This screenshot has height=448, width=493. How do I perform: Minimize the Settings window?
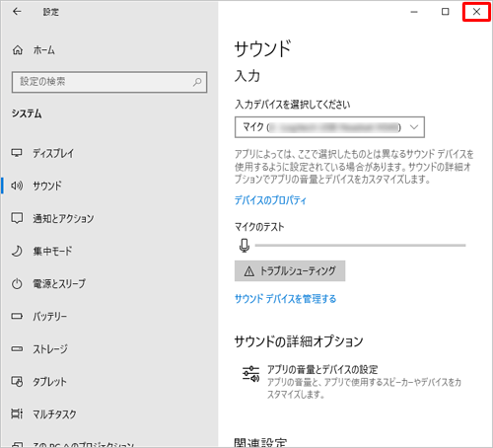[x=414, y=12]
